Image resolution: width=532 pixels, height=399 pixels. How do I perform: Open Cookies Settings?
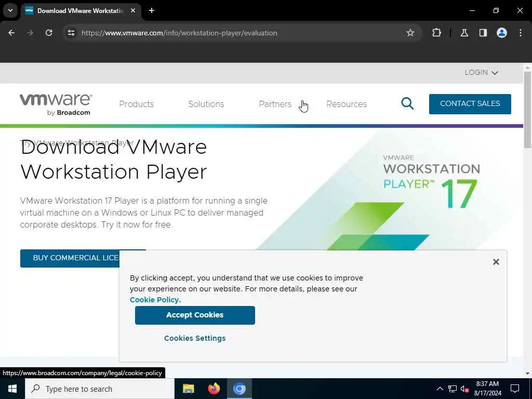(x=195, y=338)
